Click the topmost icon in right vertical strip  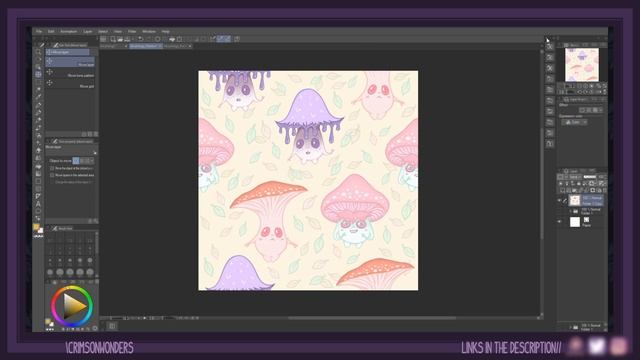(550, 47)
